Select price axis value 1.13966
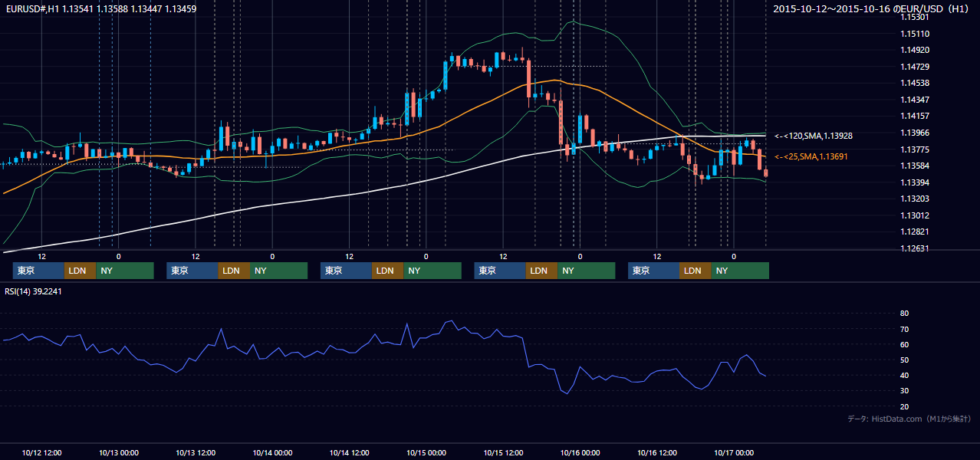 (914, 133)
